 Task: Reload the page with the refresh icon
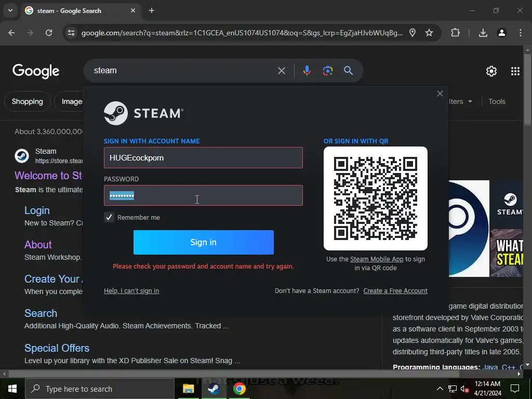49,33
